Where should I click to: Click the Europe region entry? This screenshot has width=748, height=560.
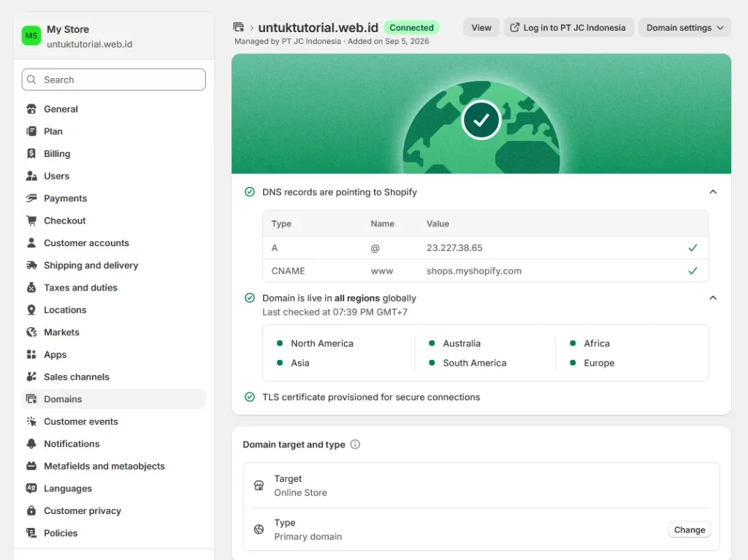click(x=592, y=363)
